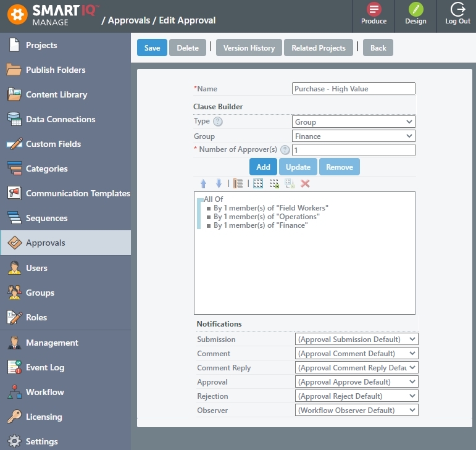Select the "Field Workers" clause row
The image size is (476, 450).
pos(271,208)
